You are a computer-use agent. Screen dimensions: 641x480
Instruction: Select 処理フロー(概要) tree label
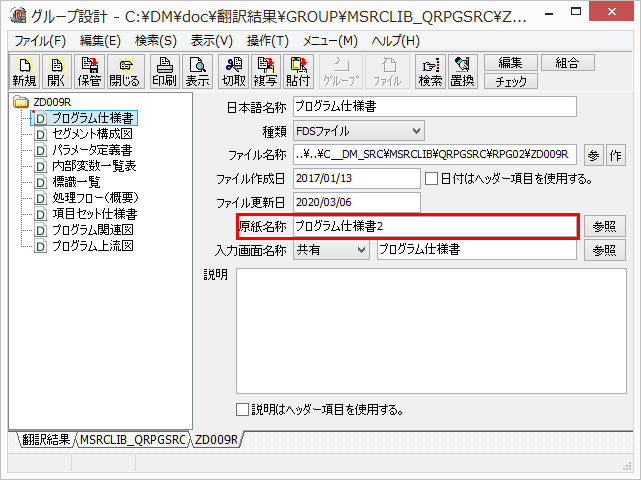click(x=96, y=198)
